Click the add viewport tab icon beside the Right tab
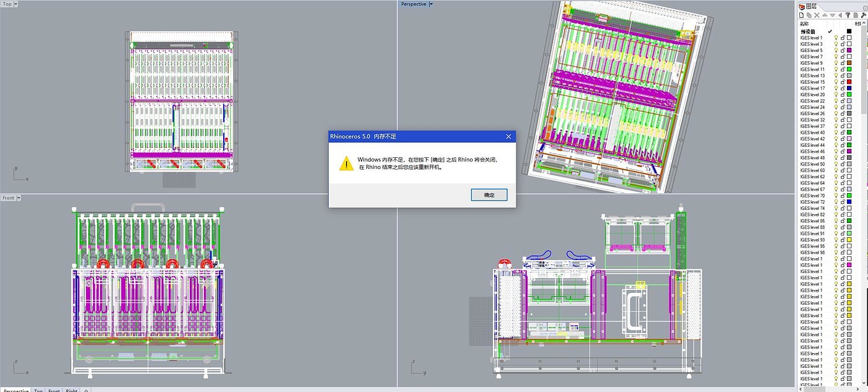Screen dimensions: 868x392 click(x=86, y=390)
